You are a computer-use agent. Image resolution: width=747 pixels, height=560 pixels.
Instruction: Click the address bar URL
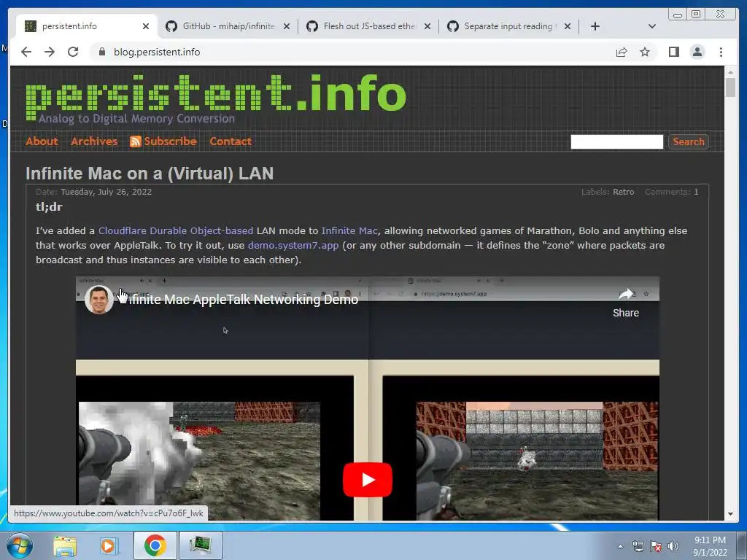pyautogui.click(x=157, y=52)
